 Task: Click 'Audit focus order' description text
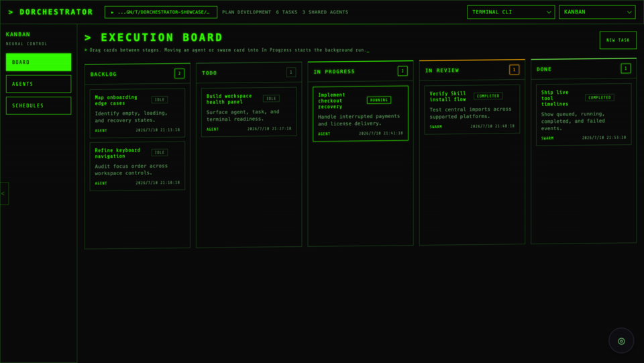tap(131, 170)
